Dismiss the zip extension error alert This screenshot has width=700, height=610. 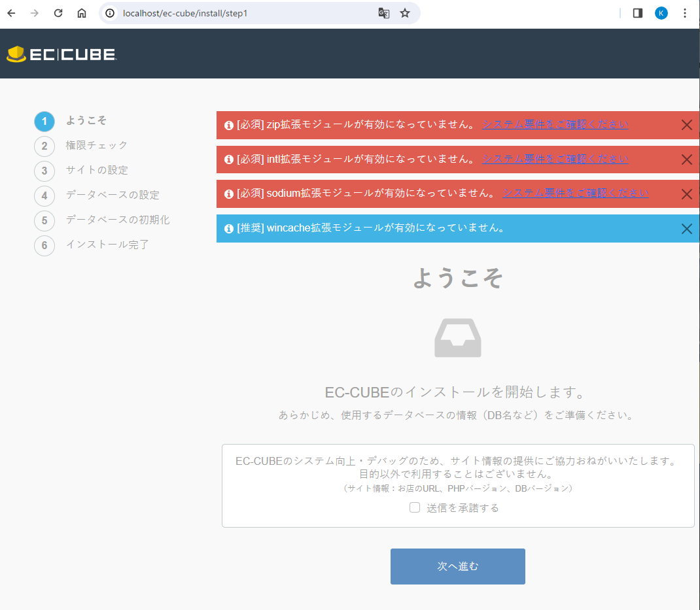coord(686,125)
